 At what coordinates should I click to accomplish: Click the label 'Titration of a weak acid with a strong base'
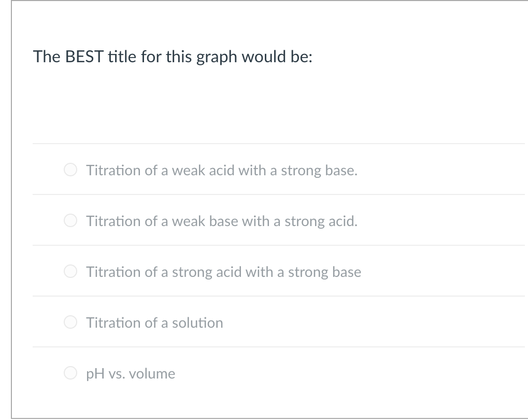[x=221, y=170]
